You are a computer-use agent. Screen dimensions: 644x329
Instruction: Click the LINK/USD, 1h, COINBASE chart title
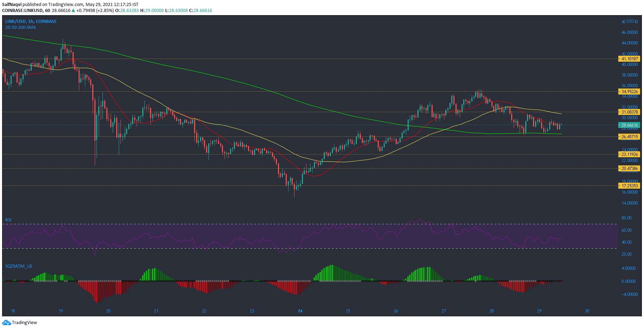point(31,22)
